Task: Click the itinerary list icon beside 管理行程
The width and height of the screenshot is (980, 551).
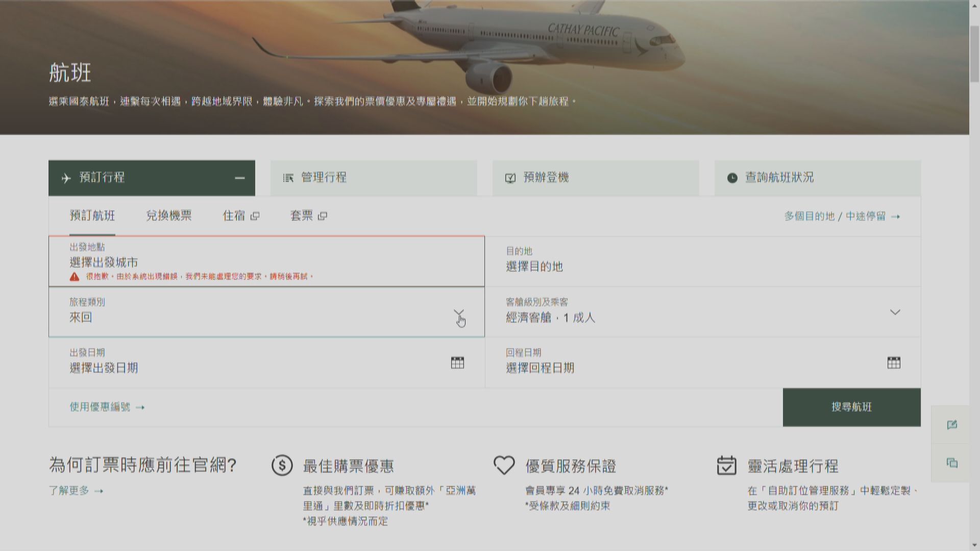Action: pyautogui.click(x=288, y=178)
